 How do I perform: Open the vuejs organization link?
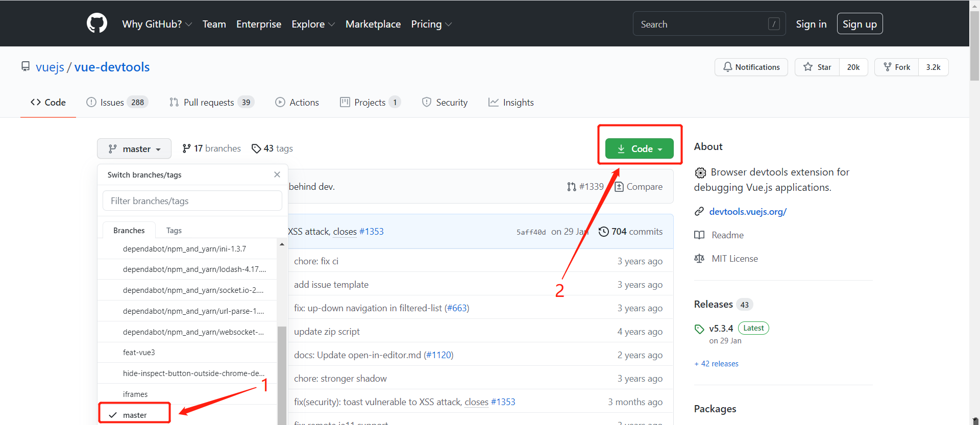tap(50, 67)
